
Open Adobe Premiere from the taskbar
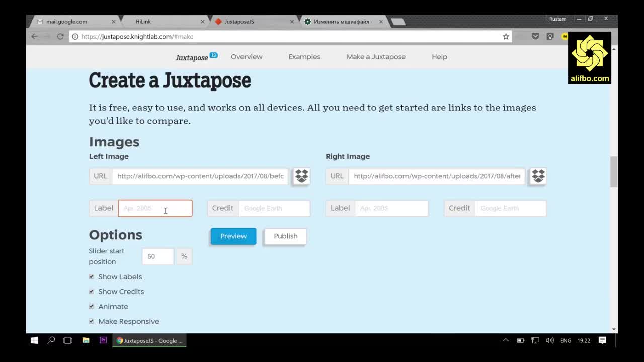click(103, 340)
